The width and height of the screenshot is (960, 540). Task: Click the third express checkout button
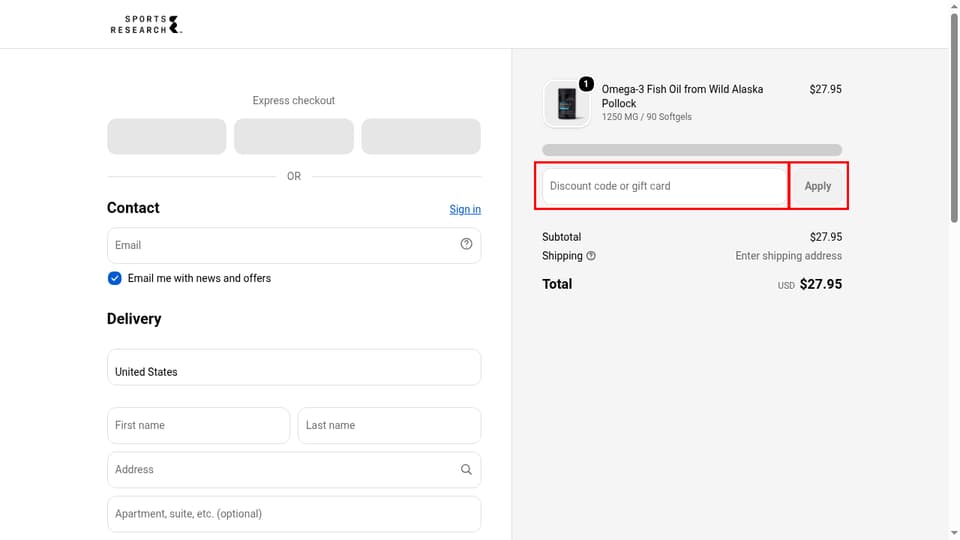click(x=421, y=137)
